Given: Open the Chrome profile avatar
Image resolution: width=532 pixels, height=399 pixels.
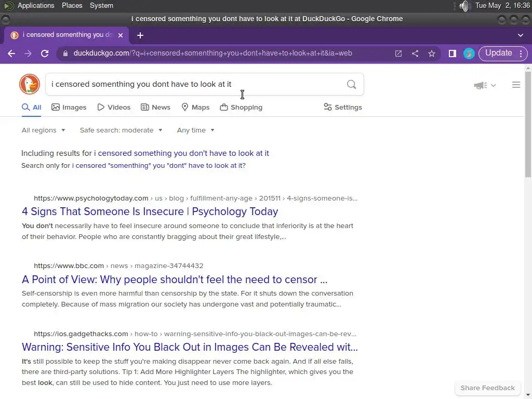Looking at the screenshot, I should pos(469,54).
